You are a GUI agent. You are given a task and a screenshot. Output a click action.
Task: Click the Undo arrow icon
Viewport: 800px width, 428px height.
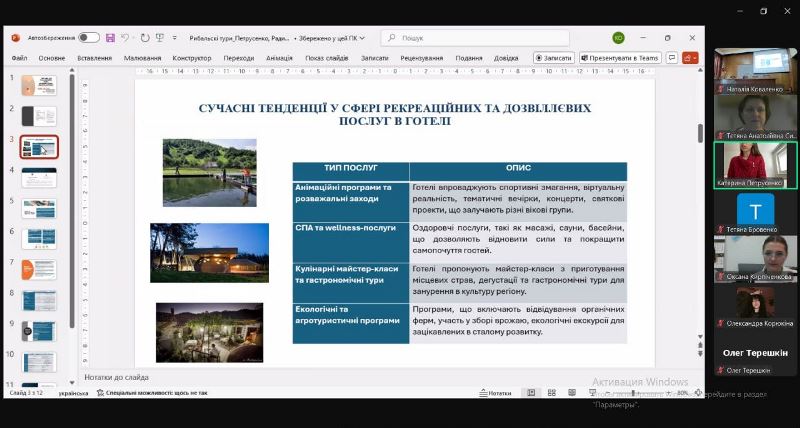[x=126, y=38]
